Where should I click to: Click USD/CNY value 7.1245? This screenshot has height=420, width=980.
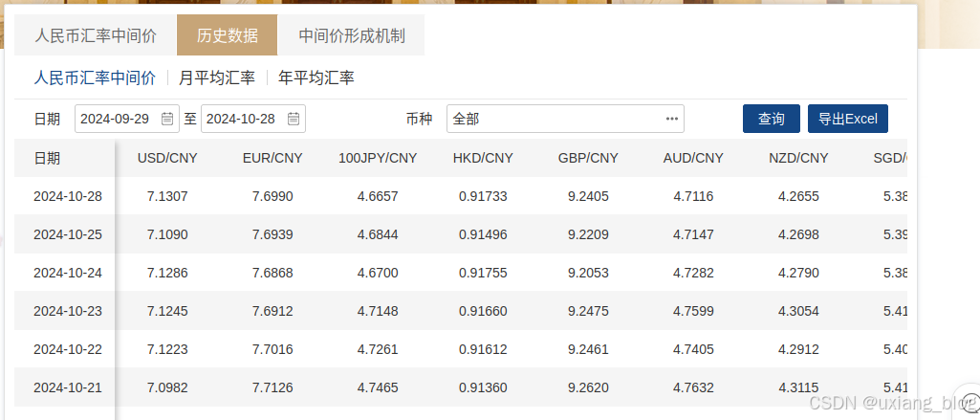pos(167,311)
